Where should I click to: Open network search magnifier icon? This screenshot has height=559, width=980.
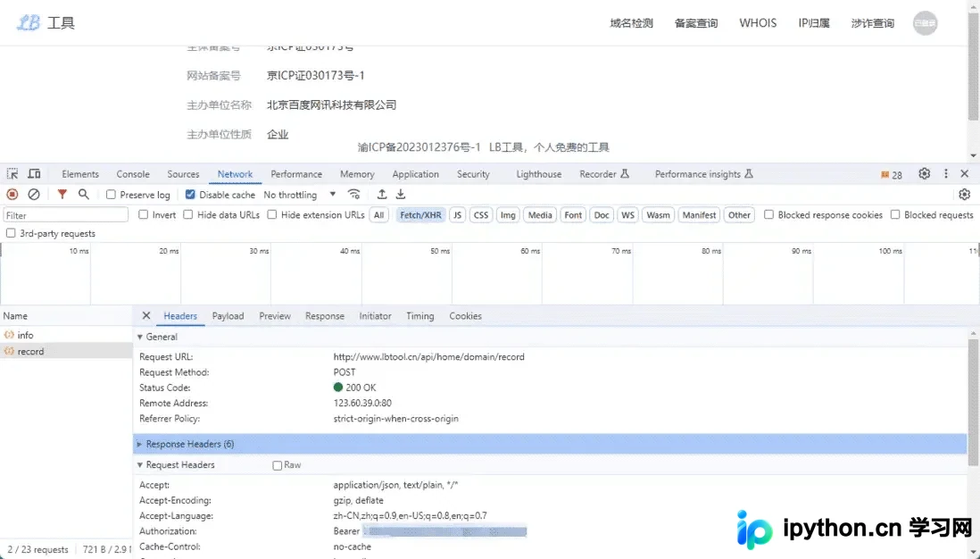tap(84, 195)
